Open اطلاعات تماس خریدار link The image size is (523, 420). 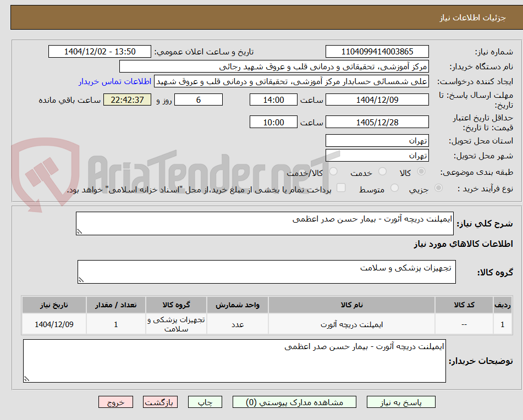pos(115,82)
